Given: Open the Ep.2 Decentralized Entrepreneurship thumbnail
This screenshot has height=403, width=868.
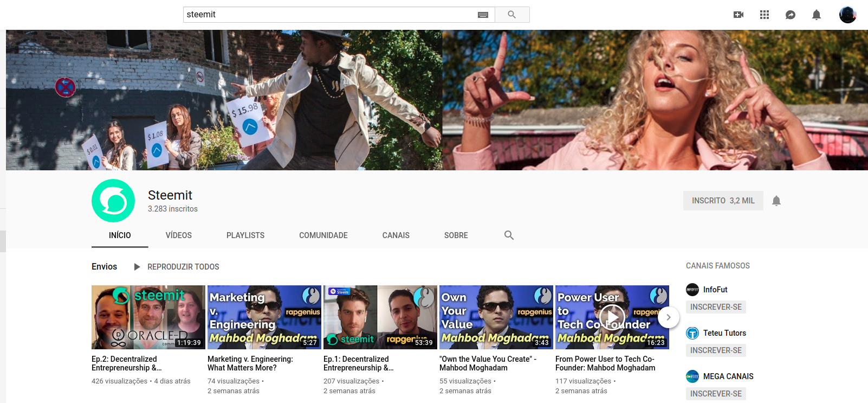Looking at the screenshot, I should coord(148,317).
